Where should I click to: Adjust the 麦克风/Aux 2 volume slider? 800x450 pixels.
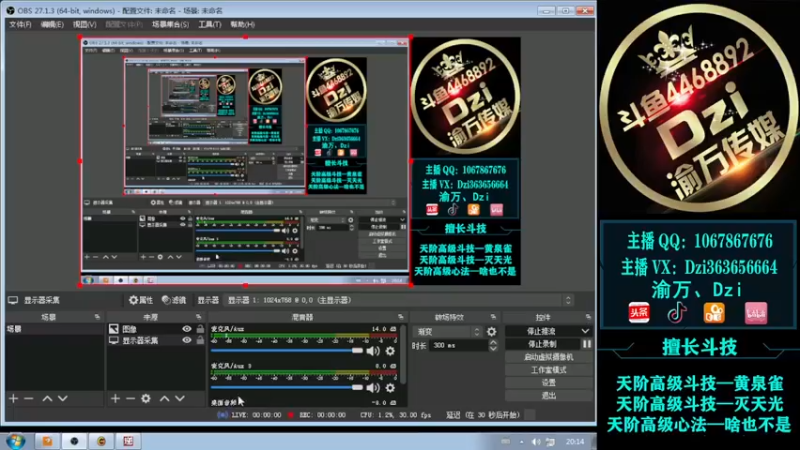click(287, 387)
